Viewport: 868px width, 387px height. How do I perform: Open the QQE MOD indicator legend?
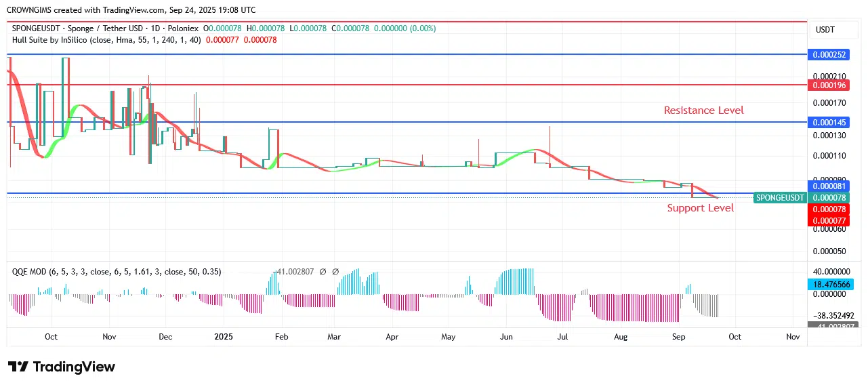30,272
